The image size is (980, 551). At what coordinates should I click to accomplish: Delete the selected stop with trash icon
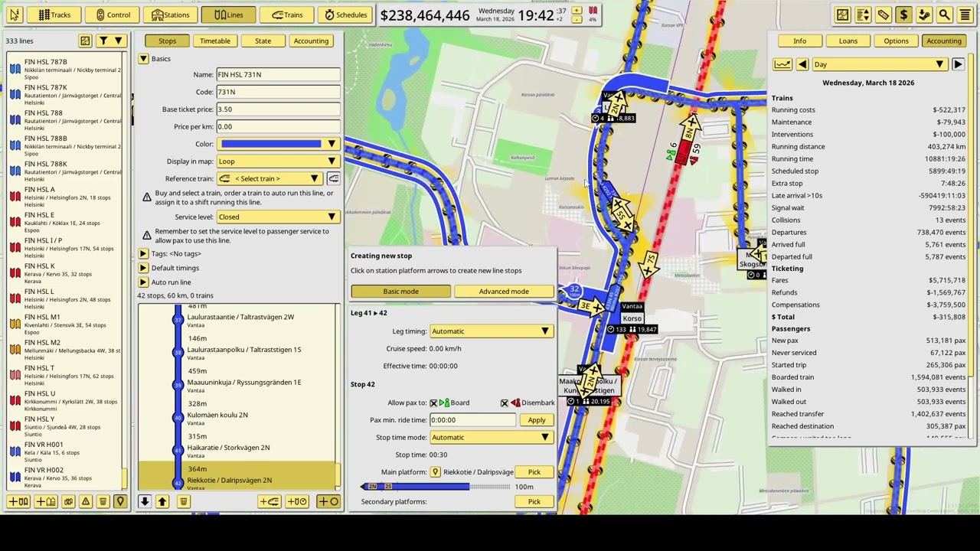(x=183, y=501)
